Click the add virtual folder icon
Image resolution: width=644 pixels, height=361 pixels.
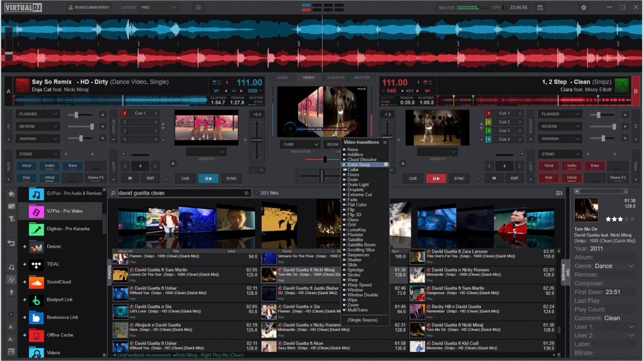[11, 206]
